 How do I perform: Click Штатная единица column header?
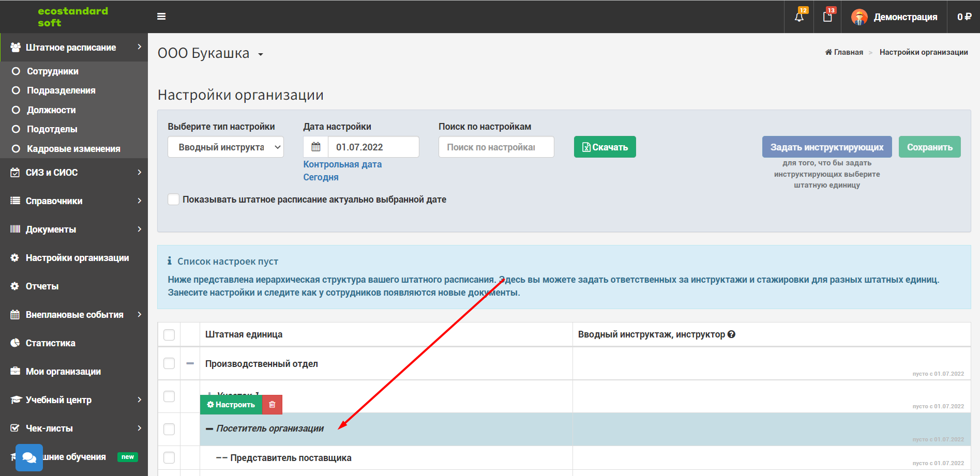point(244,334)
